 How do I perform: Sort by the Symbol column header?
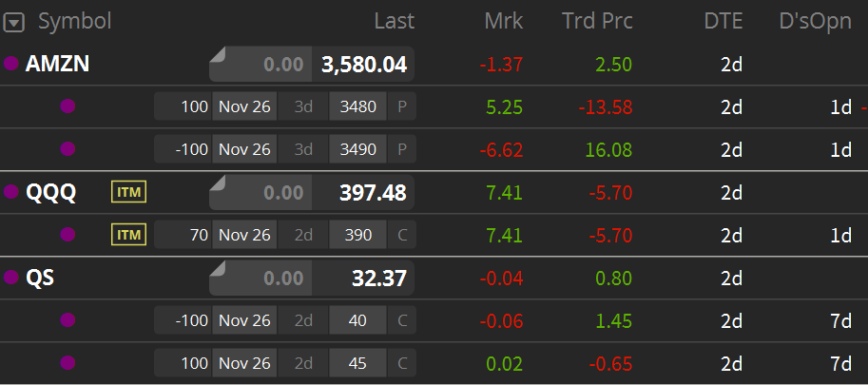click(x=75, y=22)
